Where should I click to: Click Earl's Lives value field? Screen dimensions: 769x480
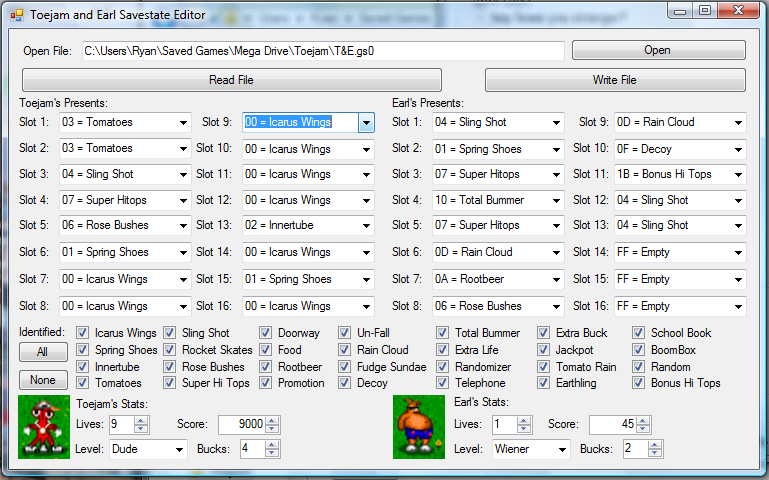pyautogui.click(x=505, y=425)
